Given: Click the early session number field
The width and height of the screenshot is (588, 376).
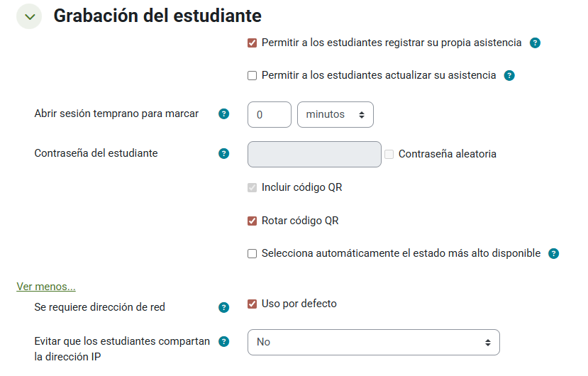Looking at the screenshot, I should coord(270,115).
